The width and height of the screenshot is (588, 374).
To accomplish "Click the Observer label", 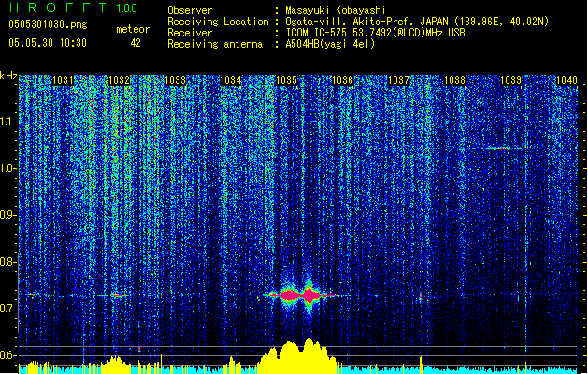I will [190, 10].
